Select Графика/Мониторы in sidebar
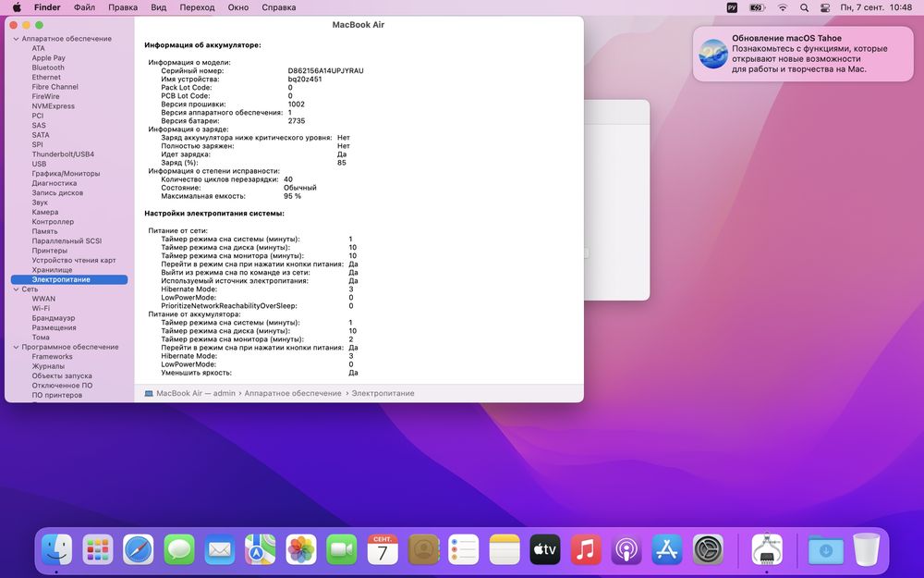This screenshot has width=924, height=578. (x=66, y=174)
